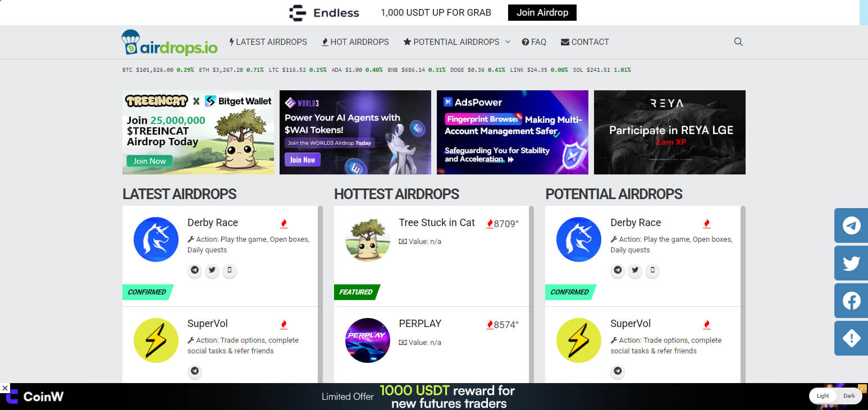868x410 pixels.
Task: Click the LATEST AIRDROPS section heading
Action: (180, 194)
